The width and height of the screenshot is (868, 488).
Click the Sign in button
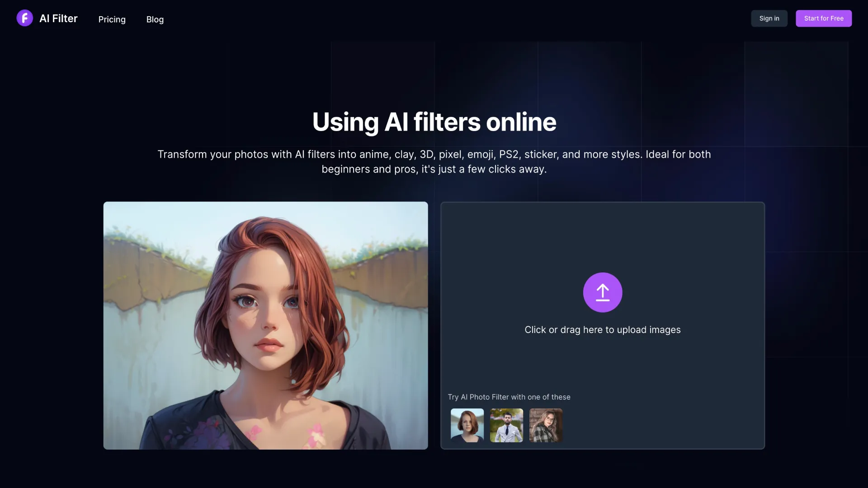(769, 19)
